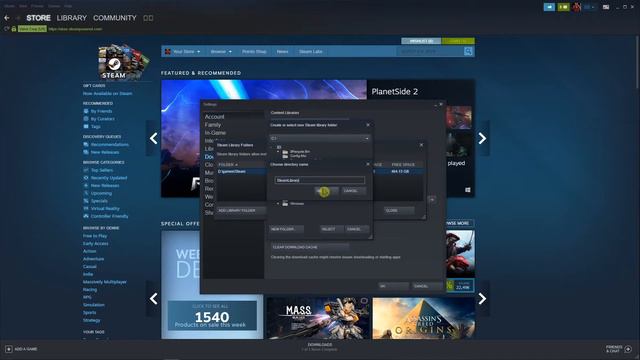
Task: Close the Create or select Steam library folder dialog
Action: (x=368, y=125)
